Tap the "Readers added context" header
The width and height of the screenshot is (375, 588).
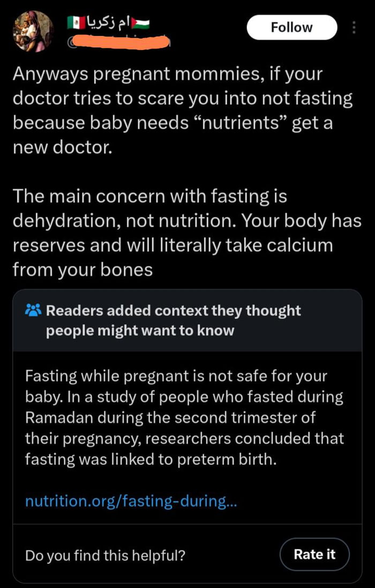[173, 311]
